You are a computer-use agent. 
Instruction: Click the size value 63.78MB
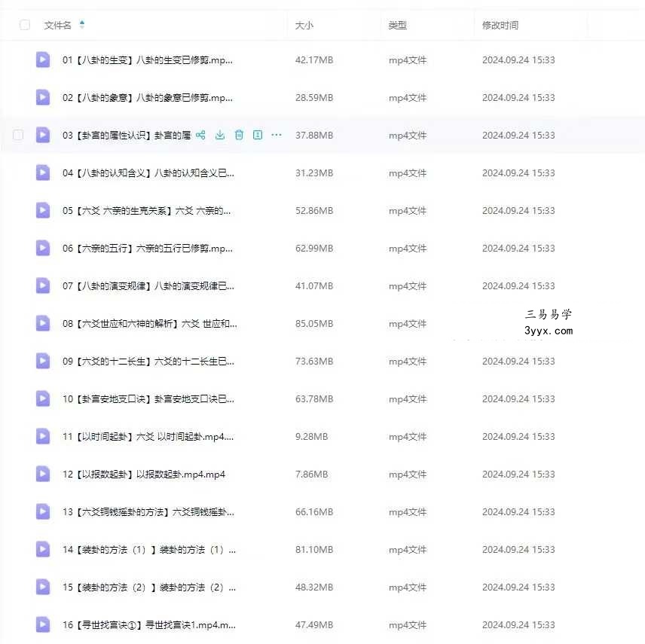(314, 399)
